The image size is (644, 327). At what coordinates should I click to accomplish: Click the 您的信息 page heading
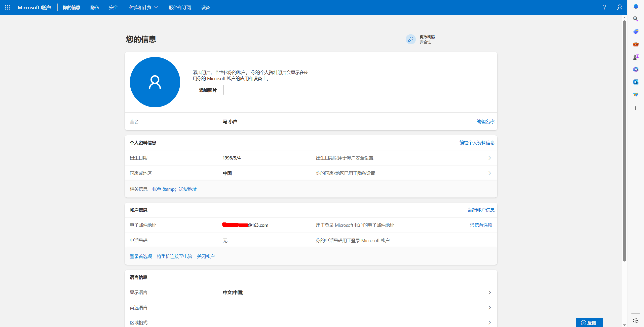(141, 39)
